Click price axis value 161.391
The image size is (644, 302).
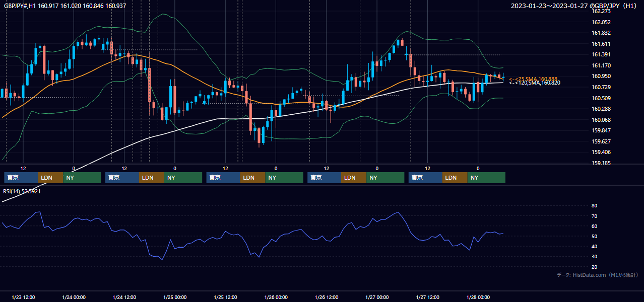pos(601,54)
